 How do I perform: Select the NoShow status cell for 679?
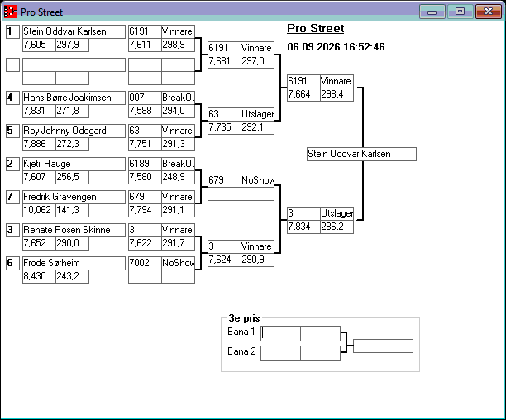coord(257,180)
